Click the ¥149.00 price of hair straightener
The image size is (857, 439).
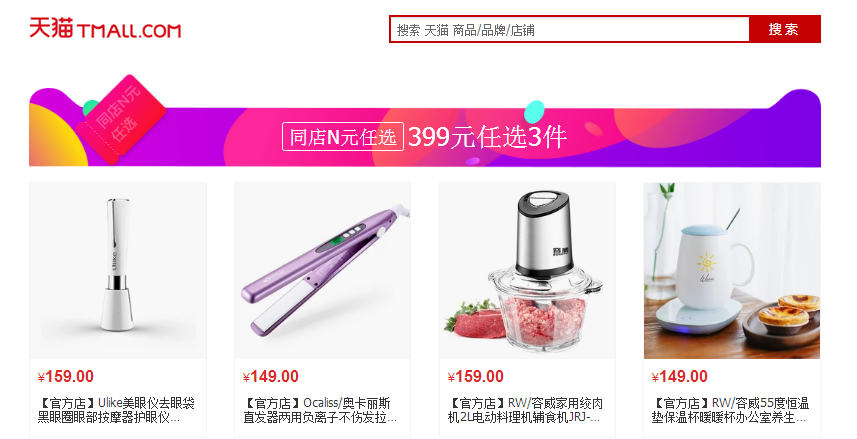tap(271, 377)
